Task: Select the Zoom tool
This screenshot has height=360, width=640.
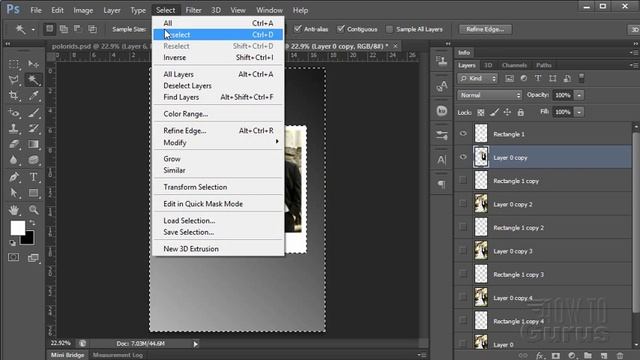Action: pos(33,210)
